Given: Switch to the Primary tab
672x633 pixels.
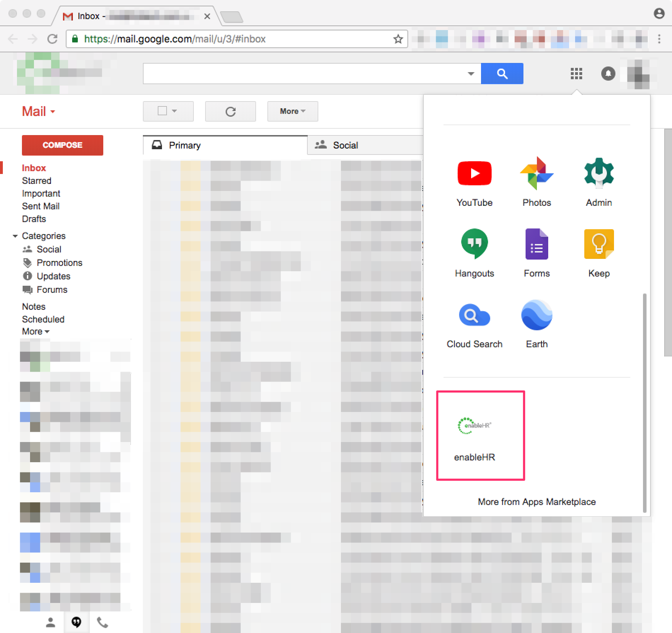Looking at the screenshot, I should click(225, 145).
